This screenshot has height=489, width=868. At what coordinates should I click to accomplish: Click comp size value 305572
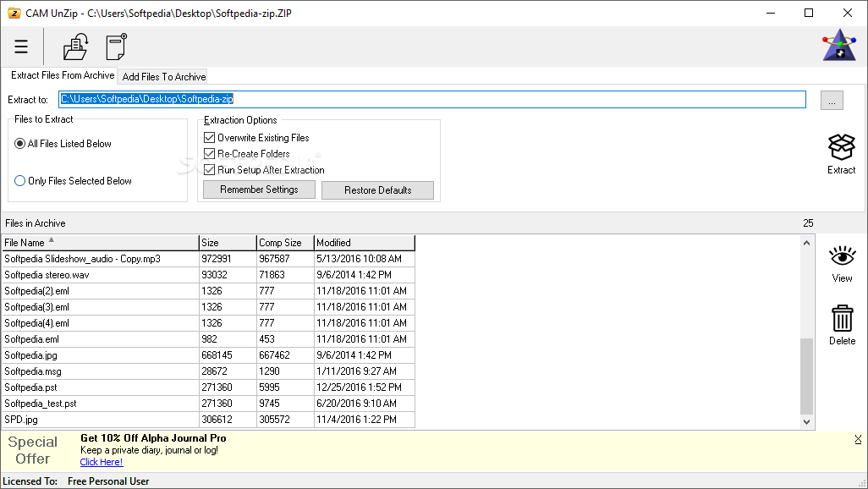pyautogui.click(x=275, y=420)
